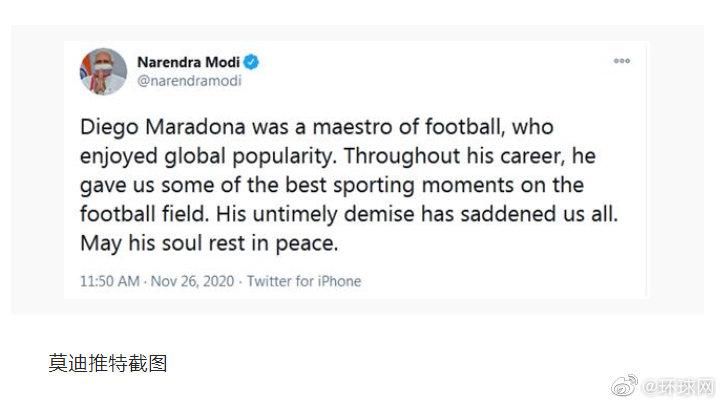723x405 pixels.
Task: Click the caption 莫迪推特截图
Action: coord(108,363)
